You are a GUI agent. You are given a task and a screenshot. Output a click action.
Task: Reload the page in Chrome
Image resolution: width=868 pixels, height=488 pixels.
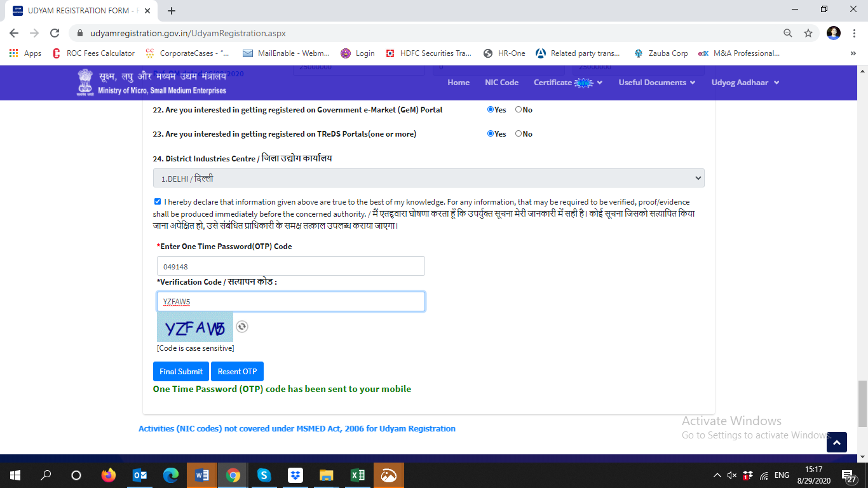[x=55, y=33]
